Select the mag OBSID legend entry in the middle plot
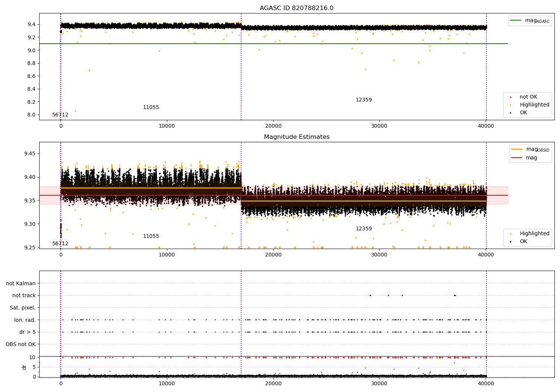Viewport: 560px width, 392px height. pyautogui.click(x=531, y=149)
